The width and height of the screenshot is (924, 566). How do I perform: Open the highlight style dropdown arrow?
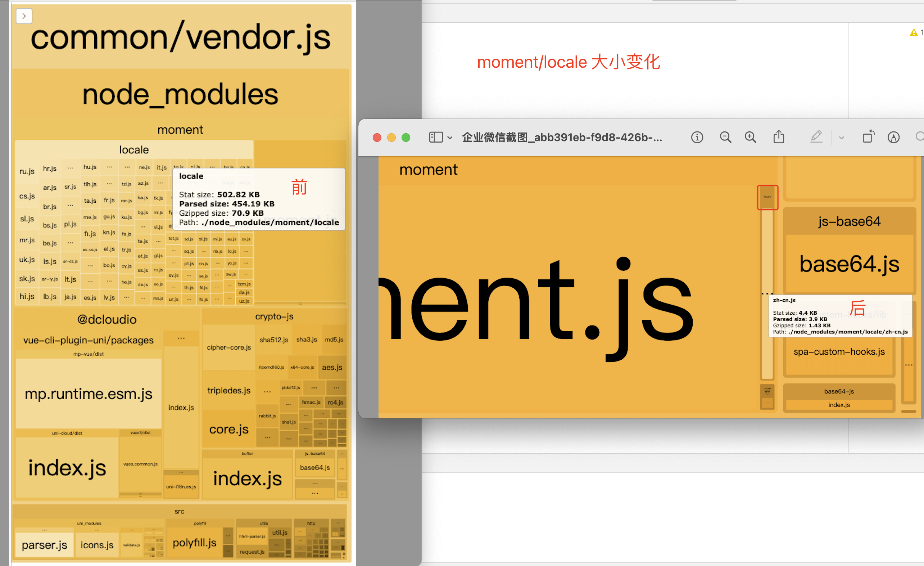point(842,138)
